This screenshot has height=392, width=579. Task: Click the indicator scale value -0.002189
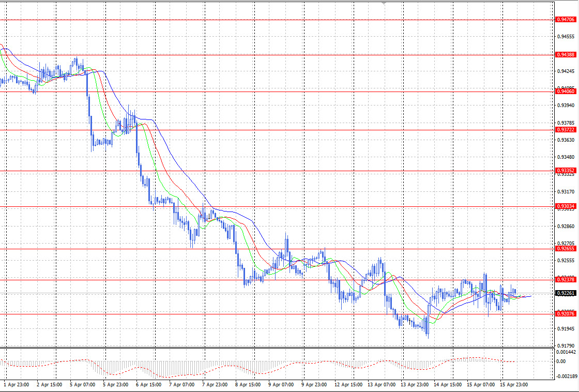click(x=567, y=376)
